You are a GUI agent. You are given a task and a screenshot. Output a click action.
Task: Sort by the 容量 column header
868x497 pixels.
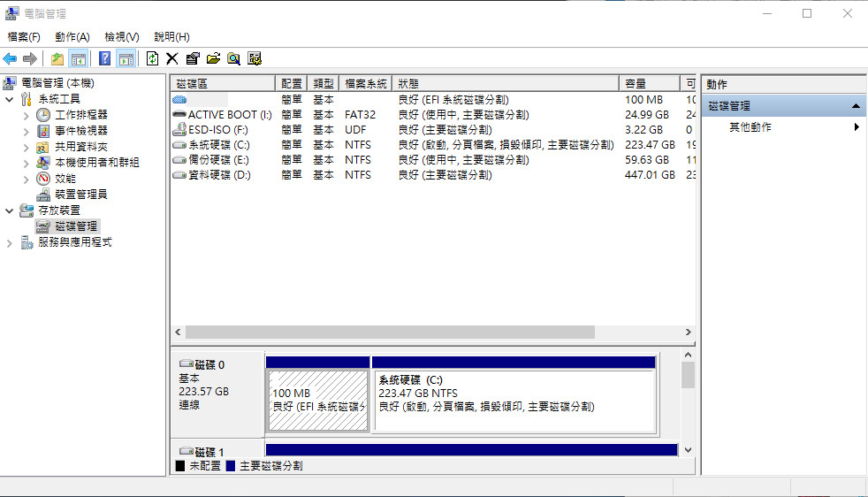pos(650,84)
